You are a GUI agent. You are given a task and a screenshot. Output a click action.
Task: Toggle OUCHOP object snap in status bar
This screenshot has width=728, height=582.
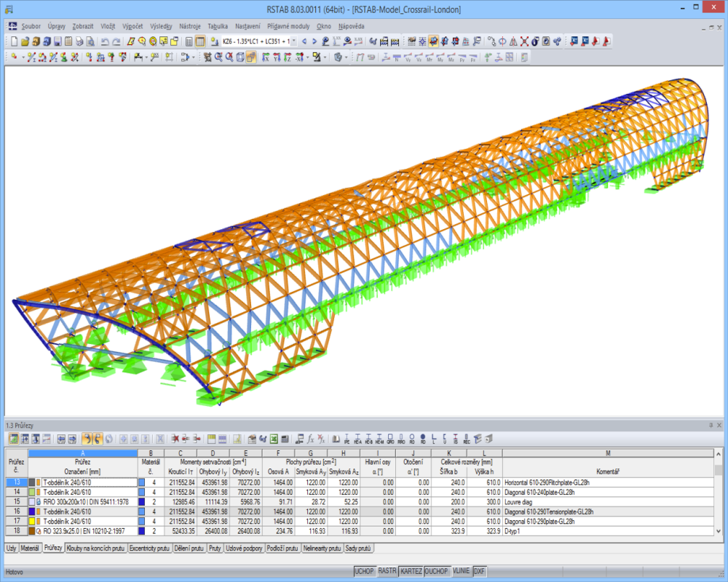coord(436,571)
